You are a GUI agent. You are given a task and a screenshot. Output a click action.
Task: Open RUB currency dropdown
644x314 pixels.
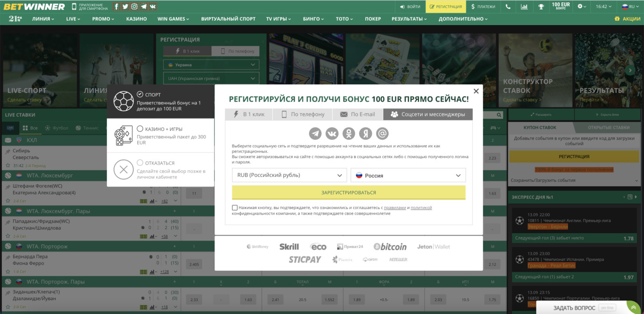[289, 175]
